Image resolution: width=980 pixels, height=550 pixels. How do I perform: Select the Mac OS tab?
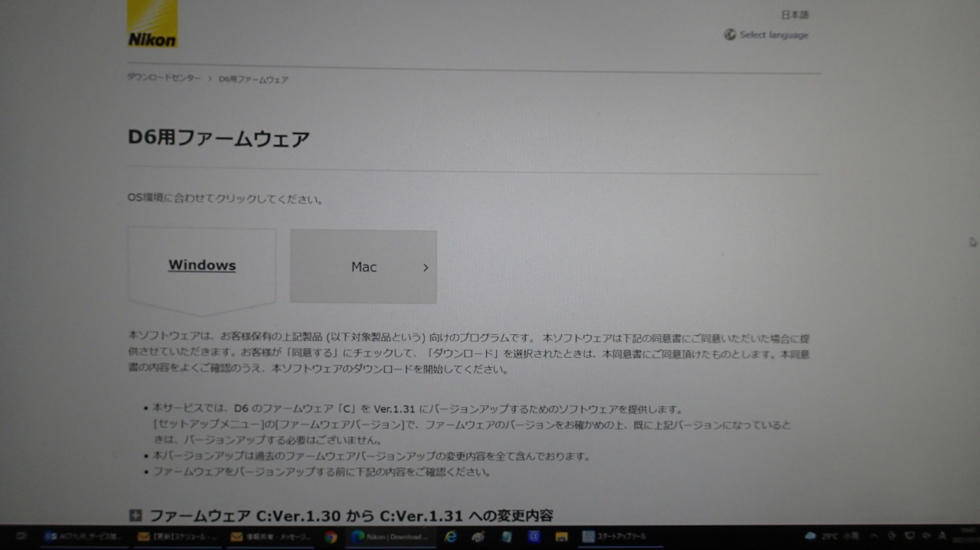coord(364,267)
